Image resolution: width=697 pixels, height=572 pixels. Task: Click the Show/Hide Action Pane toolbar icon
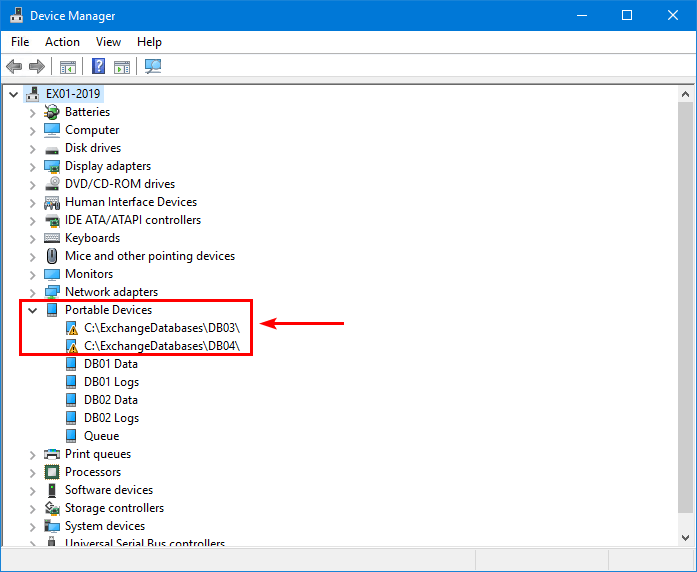(x=122, y=67)
